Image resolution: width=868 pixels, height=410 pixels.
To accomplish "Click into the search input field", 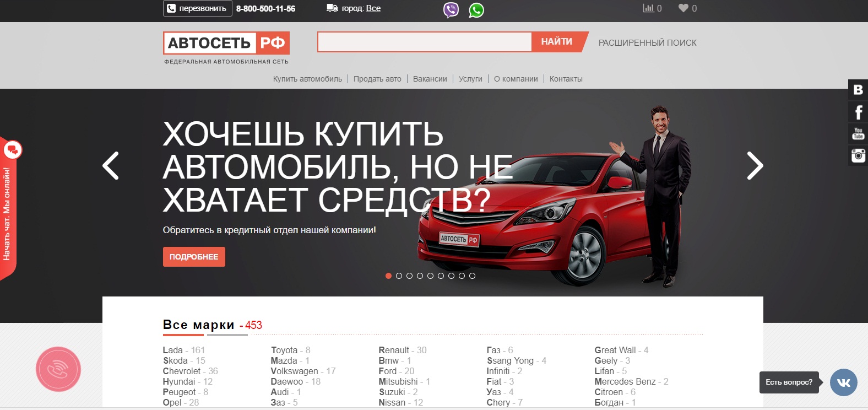I will coord(425,42).
